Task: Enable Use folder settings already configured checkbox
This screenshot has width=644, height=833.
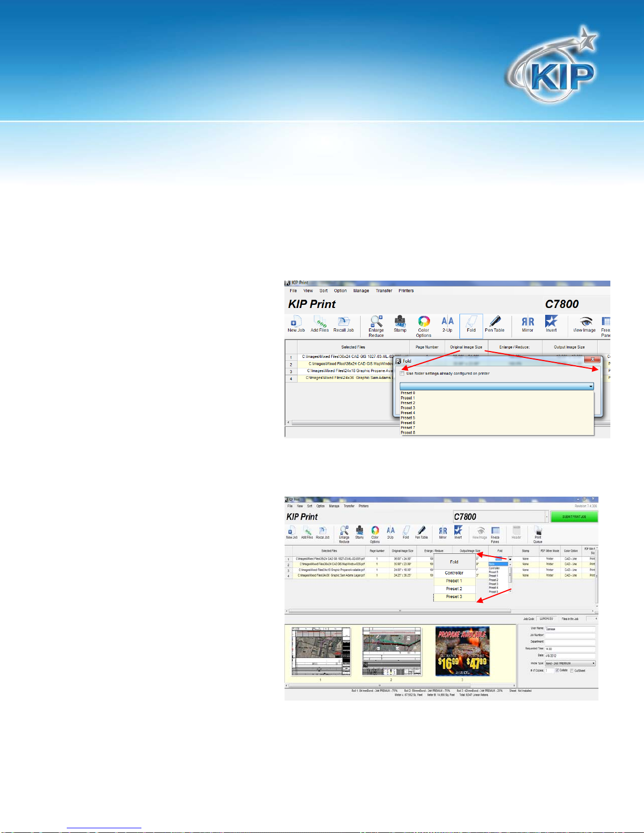Action: pyautogui.click(x=402, y=374)
